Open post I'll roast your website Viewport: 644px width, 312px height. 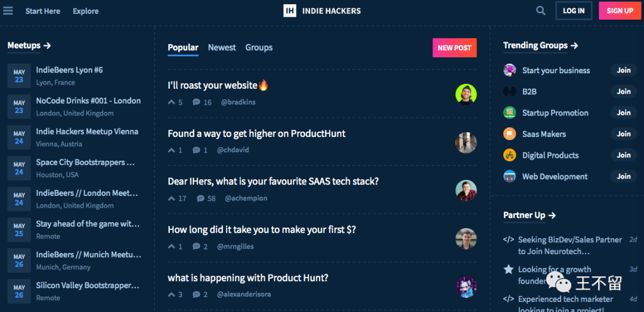pyautogui.click(x=218, y=85)
